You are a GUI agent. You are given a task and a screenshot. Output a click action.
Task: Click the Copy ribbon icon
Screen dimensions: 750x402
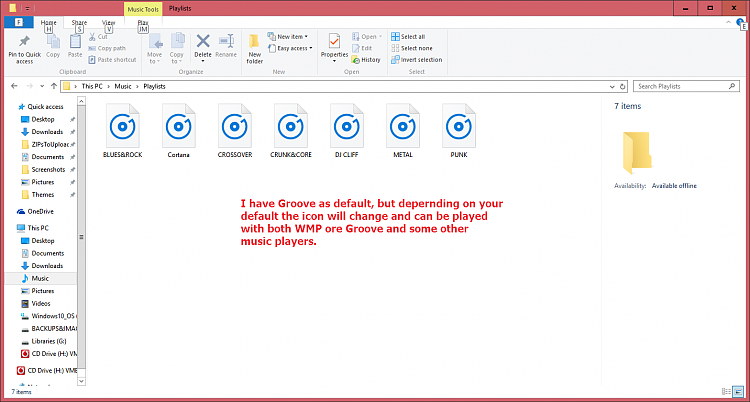coord(53,42)
